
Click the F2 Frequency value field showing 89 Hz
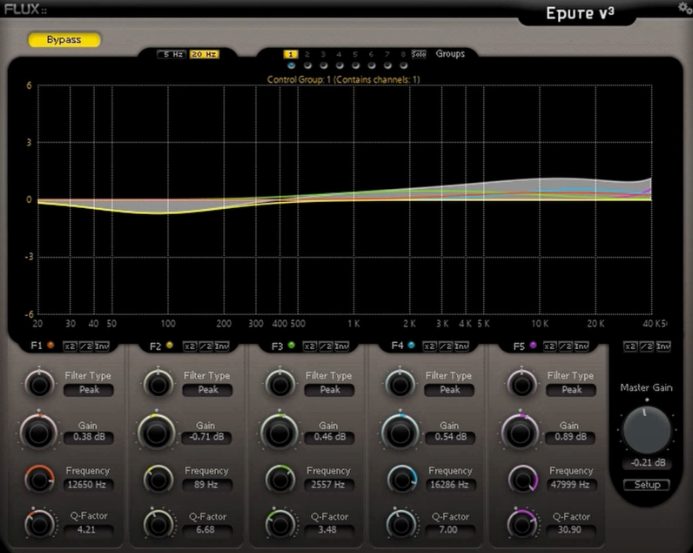tap(207, 485)
